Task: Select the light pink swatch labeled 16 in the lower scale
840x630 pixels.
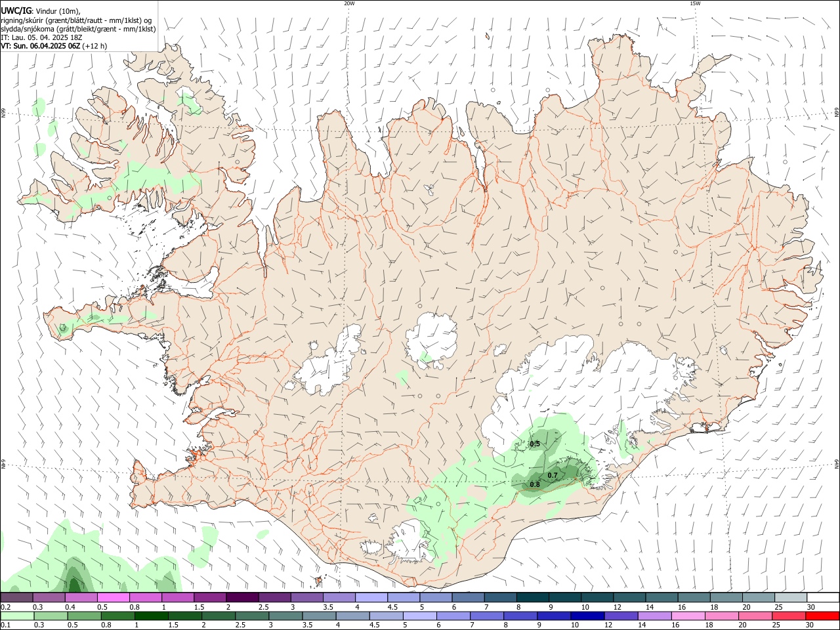Action: pyautogui.click(x=688, y=616)
